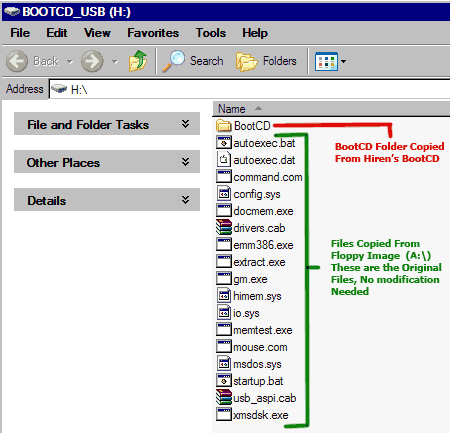
Task: Select the BootCD folder icon
Action: point(223,126)
